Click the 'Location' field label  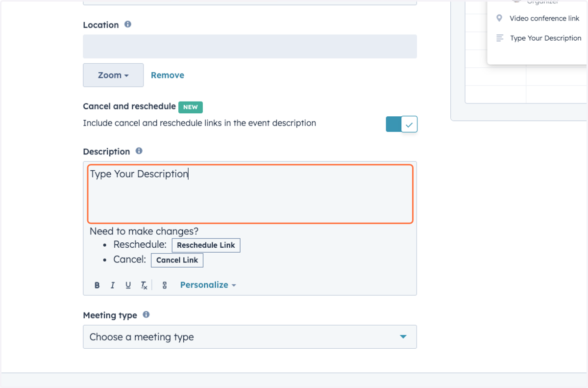click(101, 25)
